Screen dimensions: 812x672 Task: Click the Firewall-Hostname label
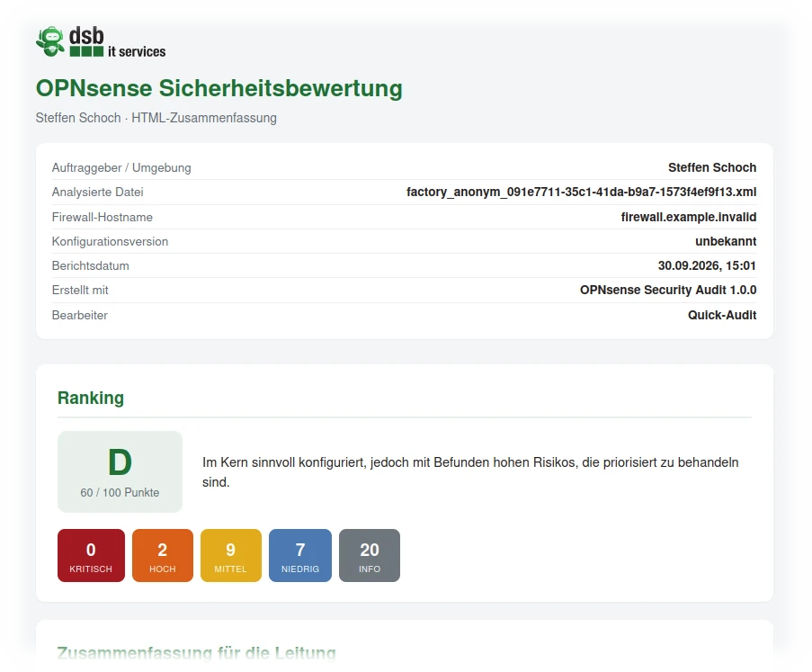point(102,217)
